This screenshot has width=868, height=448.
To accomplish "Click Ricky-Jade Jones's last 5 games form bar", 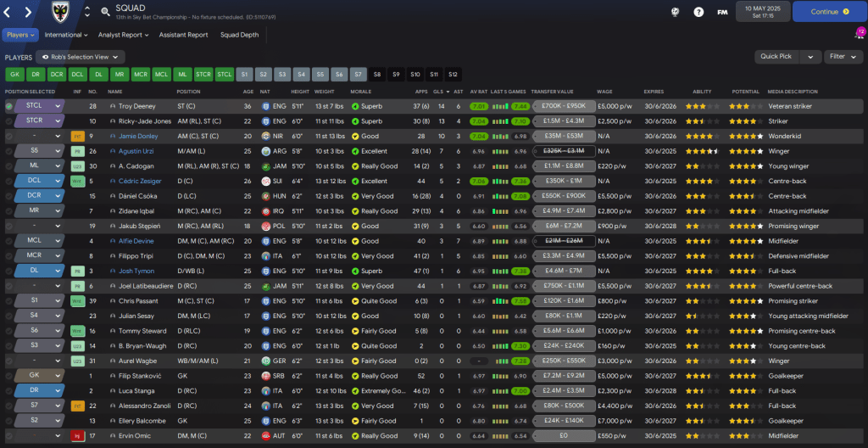I will coord(500,121).
